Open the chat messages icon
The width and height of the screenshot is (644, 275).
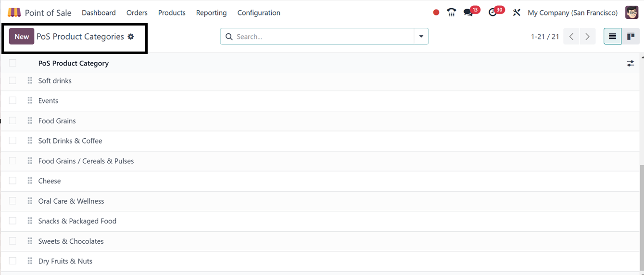468,13
